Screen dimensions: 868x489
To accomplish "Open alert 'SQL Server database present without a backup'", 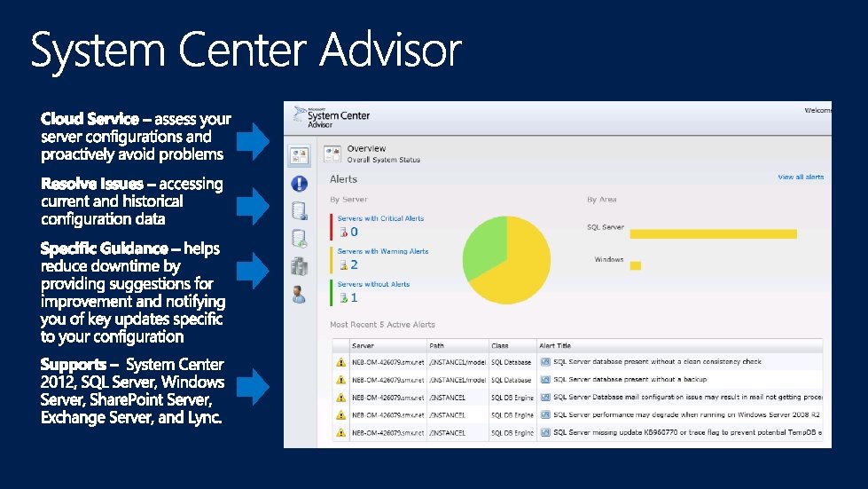I will pyautogui.click(x=630, y=379).
